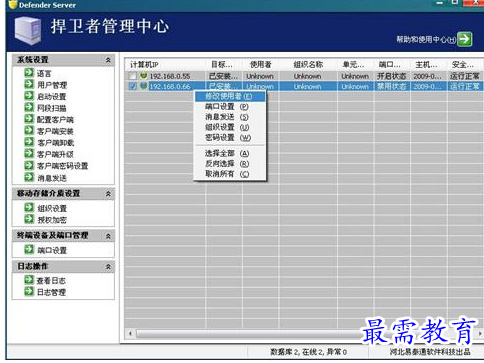The image size is (484, 363).
Task: Click the arrow icon next to 客户端升级
Action: (x=29, y=153)
